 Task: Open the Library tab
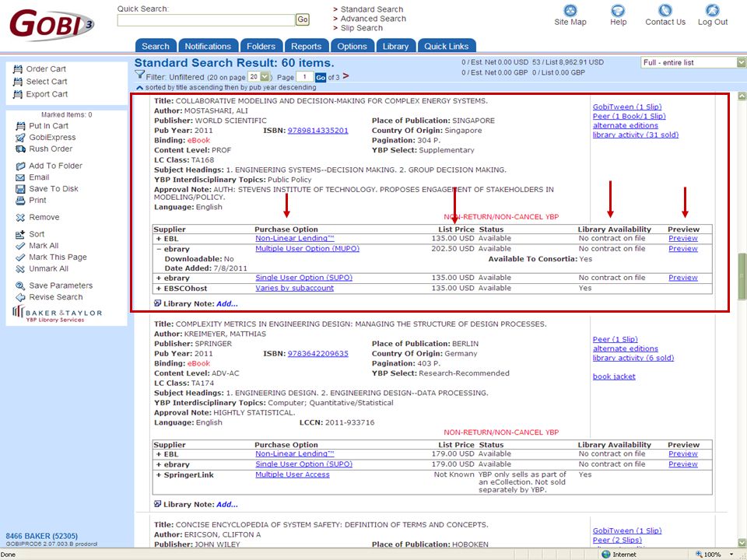pos(395,46)
